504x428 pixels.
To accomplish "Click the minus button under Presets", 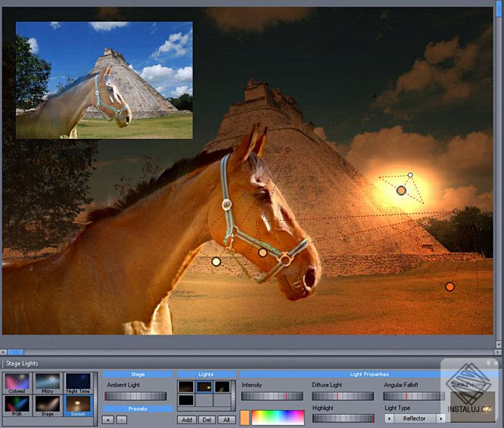I will tap(121, 420).
